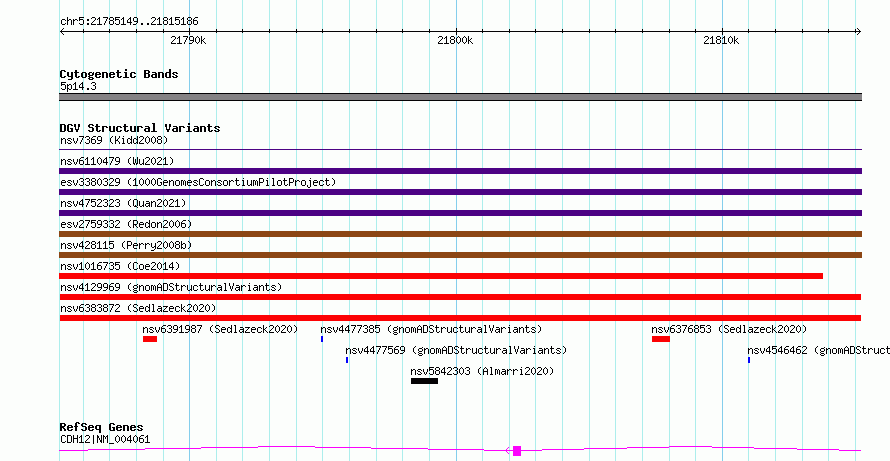Click the nsv4477385 (gnomADStructuralVariants) label
Image resolution: width=890 pixels, height=461 pixels.
pos(431,329)
